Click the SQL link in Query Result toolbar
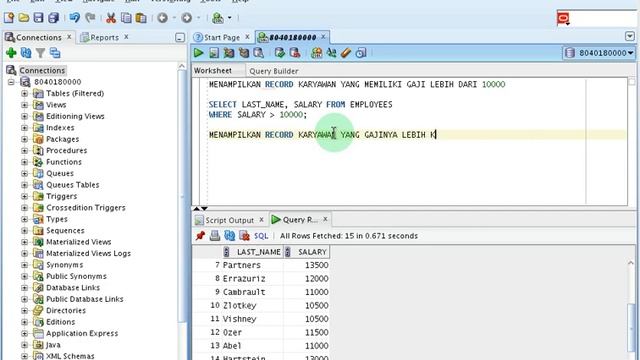The width and height of the screenshot is (640, 360). (261, 236)
